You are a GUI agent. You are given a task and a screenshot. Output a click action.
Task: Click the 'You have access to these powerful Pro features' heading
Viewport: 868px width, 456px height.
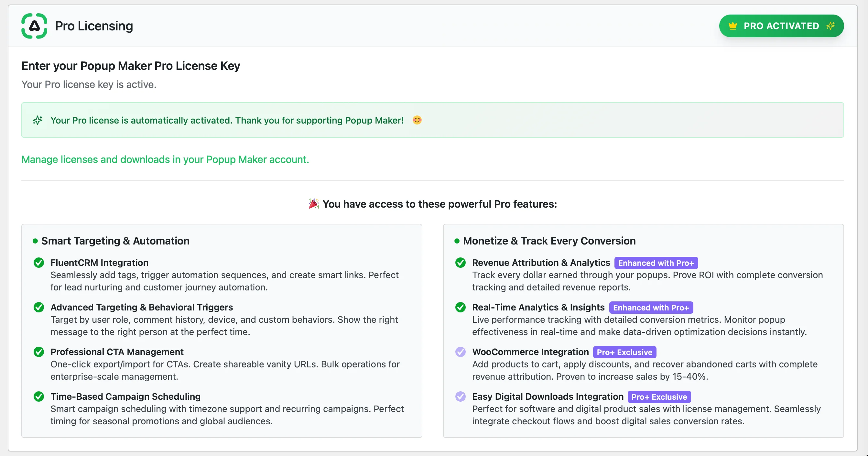point(440,204)
